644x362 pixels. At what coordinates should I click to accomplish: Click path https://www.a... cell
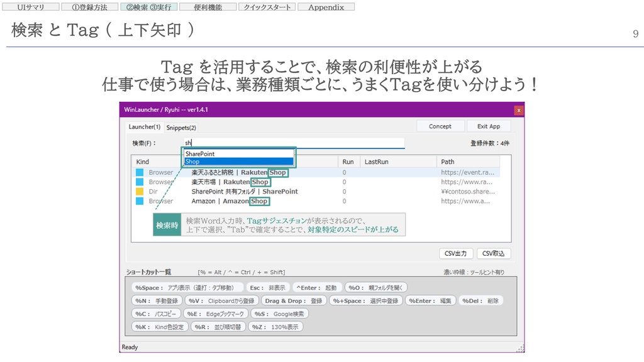[465, 201]
